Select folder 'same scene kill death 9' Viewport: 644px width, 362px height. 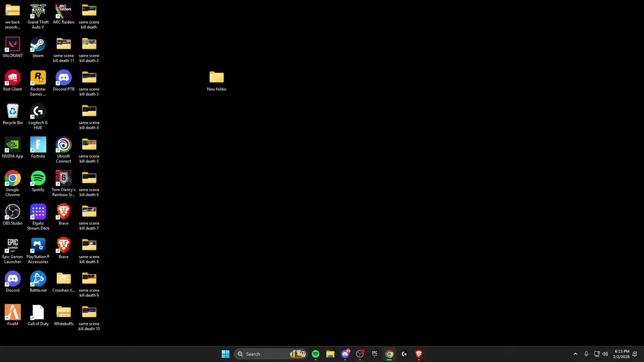click(x=89, y=285)
